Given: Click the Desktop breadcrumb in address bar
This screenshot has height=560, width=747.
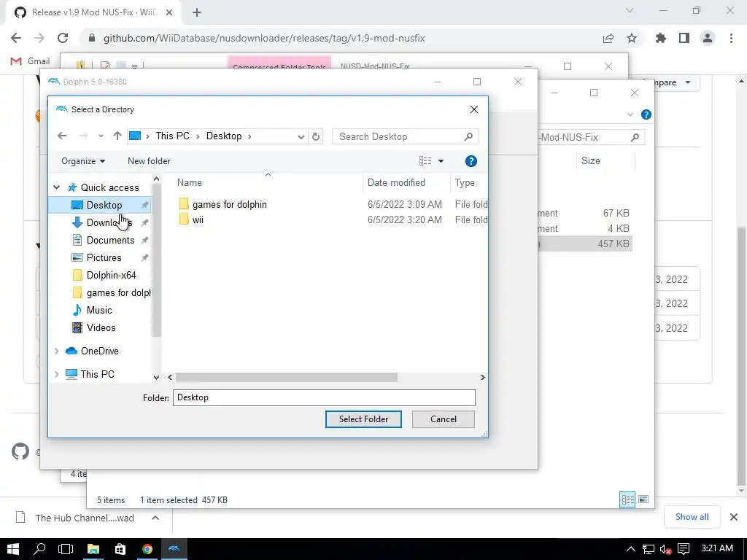Looking at the screenshot, I should [223, 136].
